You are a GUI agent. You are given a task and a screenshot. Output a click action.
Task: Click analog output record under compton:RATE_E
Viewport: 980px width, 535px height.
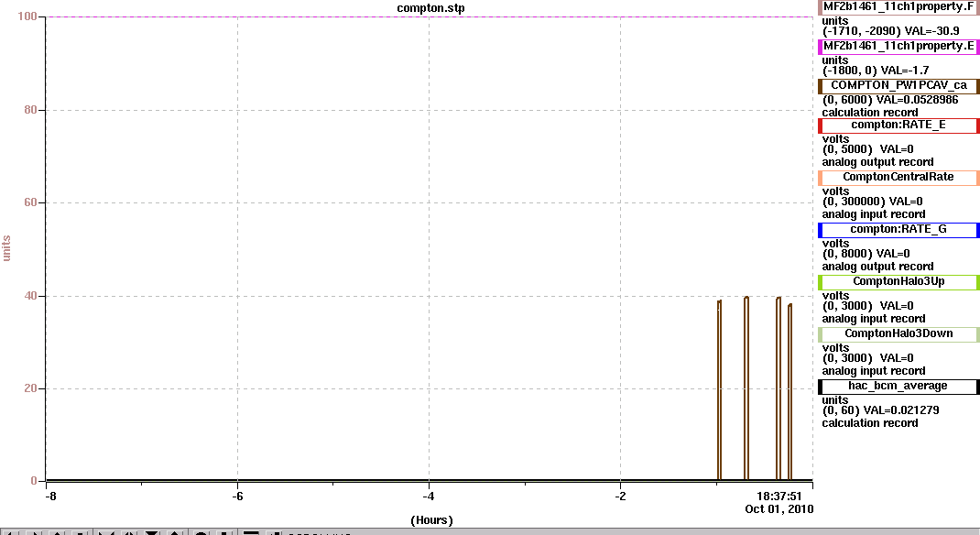point(877,162)
